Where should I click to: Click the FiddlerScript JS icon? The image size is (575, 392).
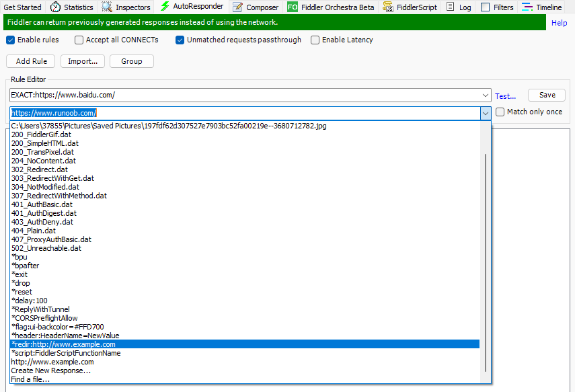coord(388,7)
